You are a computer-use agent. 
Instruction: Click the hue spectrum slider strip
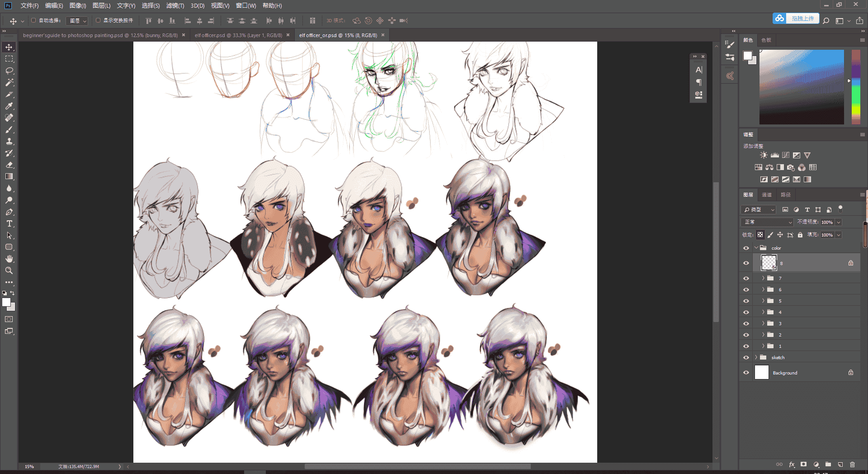pos(856,87)
